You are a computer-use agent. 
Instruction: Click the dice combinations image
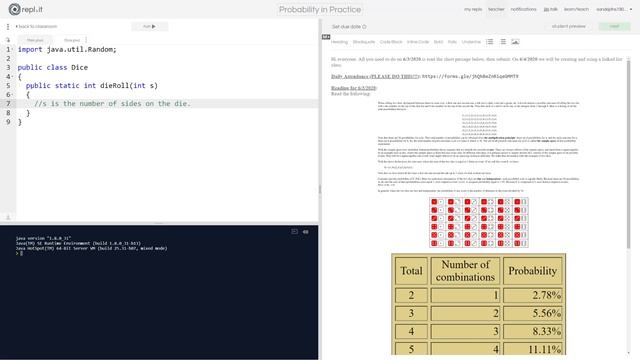click(x=479, y=222)
